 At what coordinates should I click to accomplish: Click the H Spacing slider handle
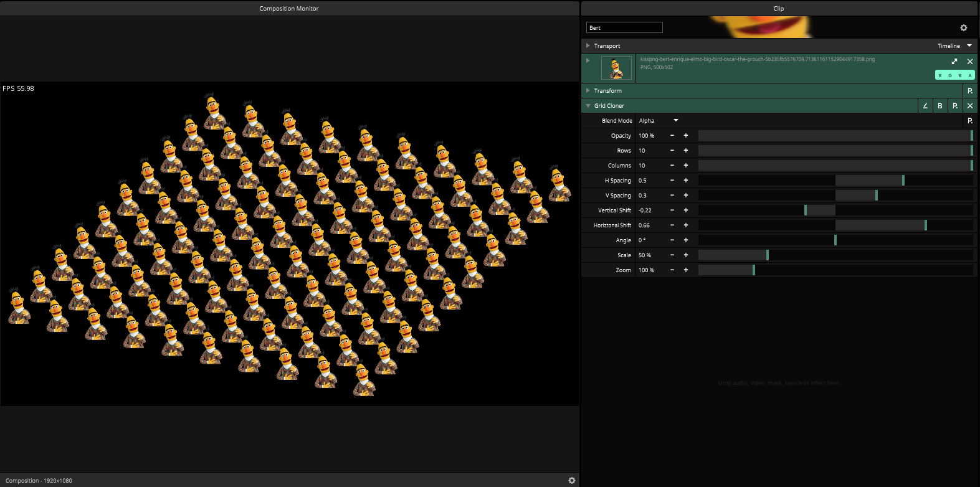coord(903,181)
